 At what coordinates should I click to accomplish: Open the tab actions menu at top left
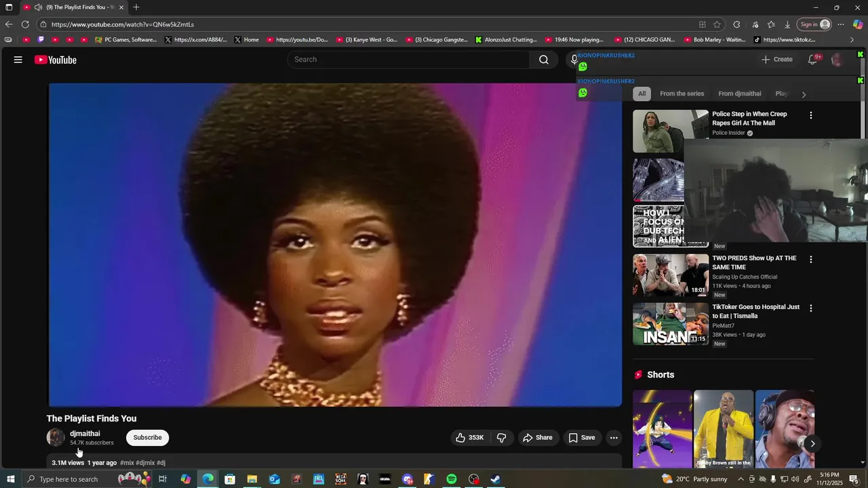[x=9, y=7]
